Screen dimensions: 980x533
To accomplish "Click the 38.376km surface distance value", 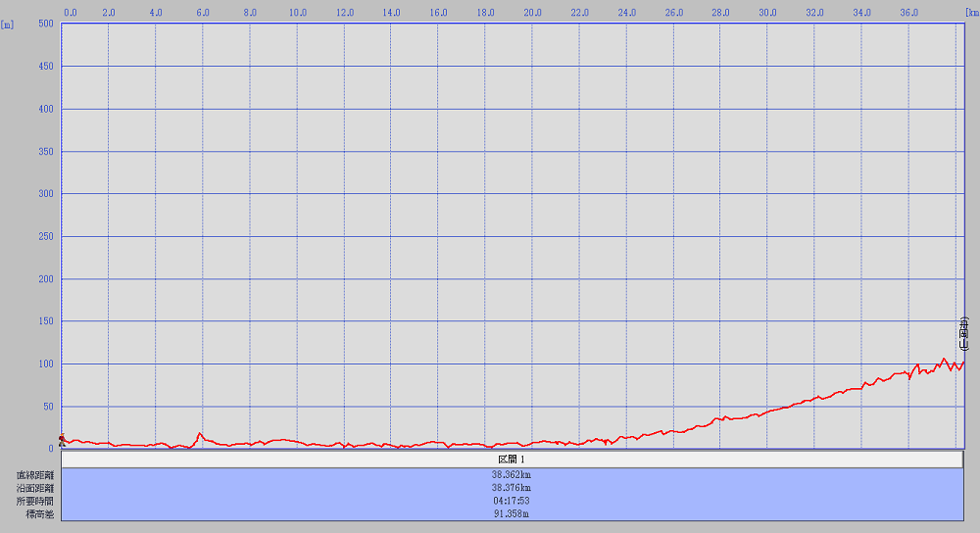I will (x=512, y=488).
